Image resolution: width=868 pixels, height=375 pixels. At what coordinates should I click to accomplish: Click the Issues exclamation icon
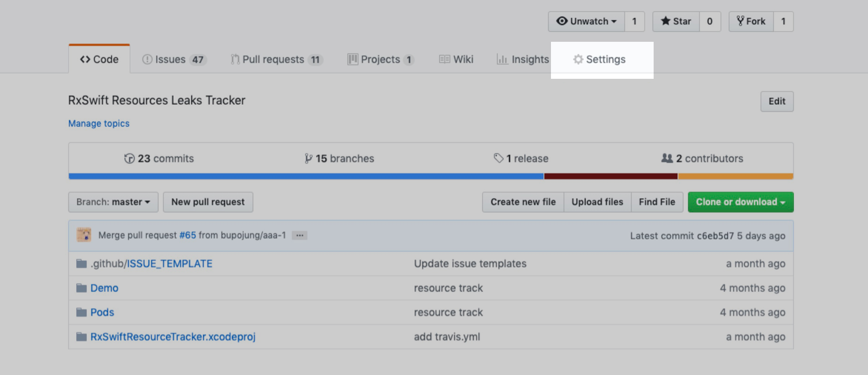[147, 59]
